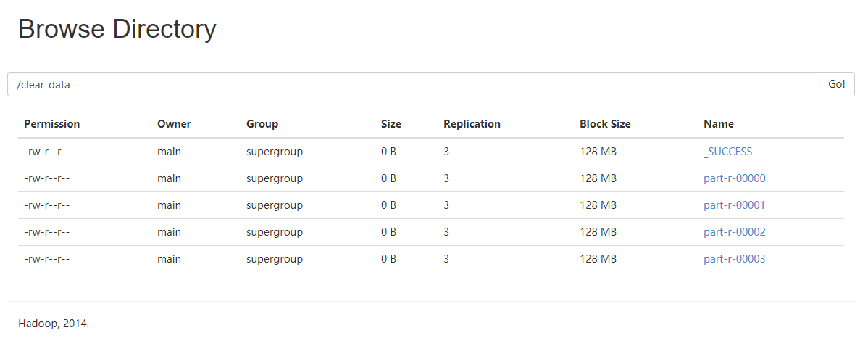Click the Name column header
The image size is (868, 346).
click(719, 124)
